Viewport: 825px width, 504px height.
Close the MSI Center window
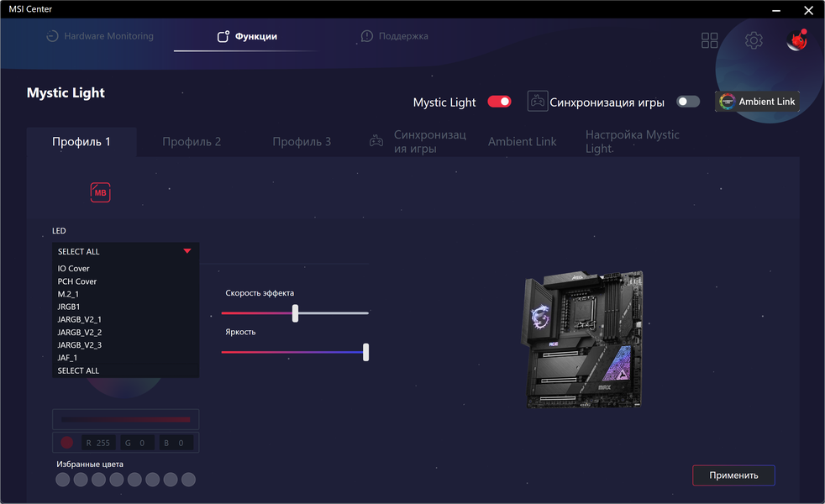click(809, 10)
